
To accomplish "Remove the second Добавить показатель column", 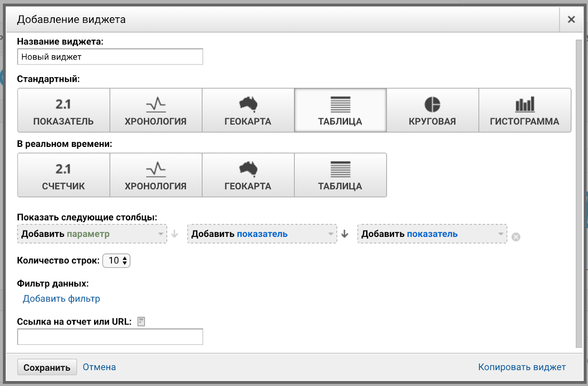I will point(516,237).
